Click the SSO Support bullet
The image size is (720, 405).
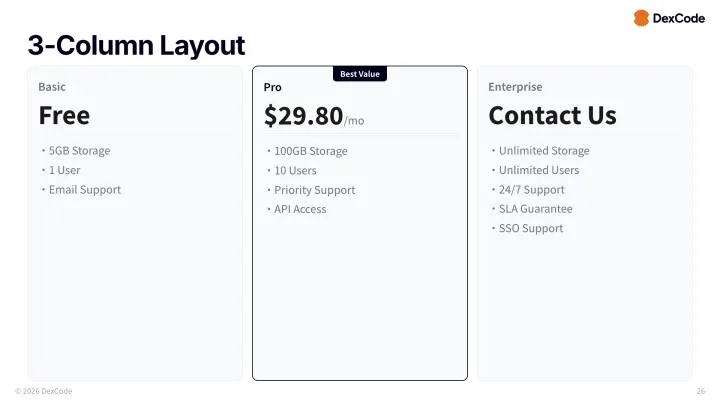click(x=530, y=228)
